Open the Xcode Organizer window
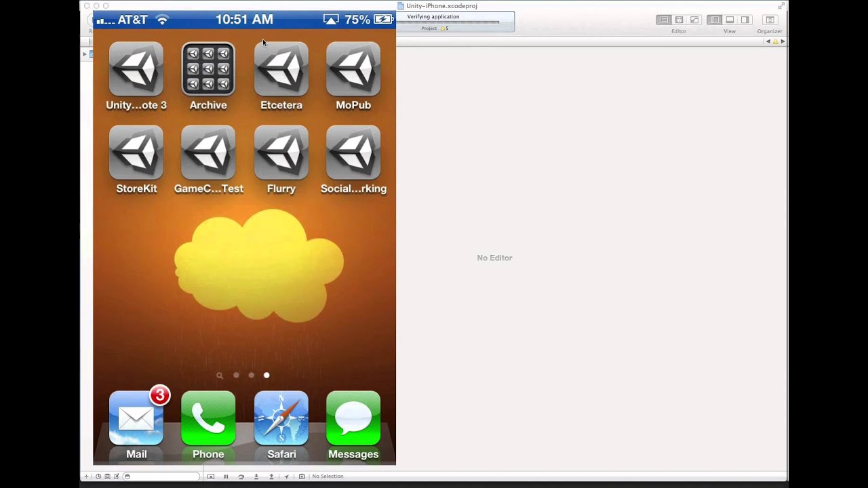This screenshot has width=868, height=488. 770,20
